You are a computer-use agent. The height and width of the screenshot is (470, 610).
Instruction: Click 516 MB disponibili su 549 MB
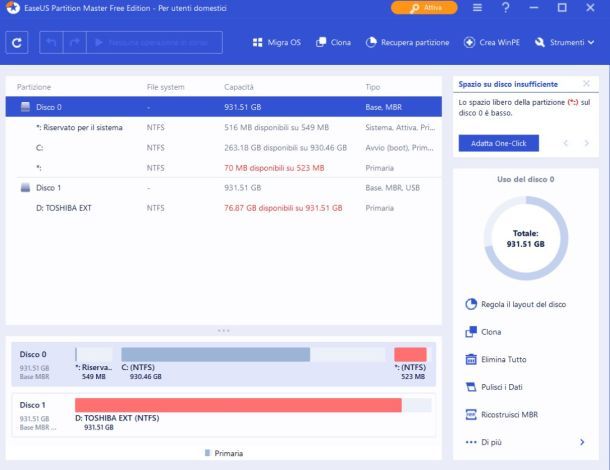pos(277,127)
